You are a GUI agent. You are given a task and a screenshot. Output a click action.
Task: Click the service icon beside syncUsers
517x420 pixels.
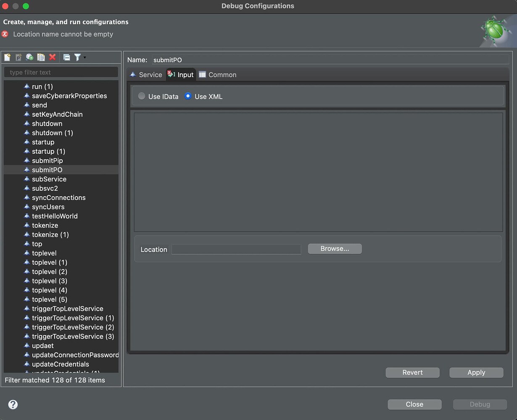pyautogui.click(x=27, y=206)
